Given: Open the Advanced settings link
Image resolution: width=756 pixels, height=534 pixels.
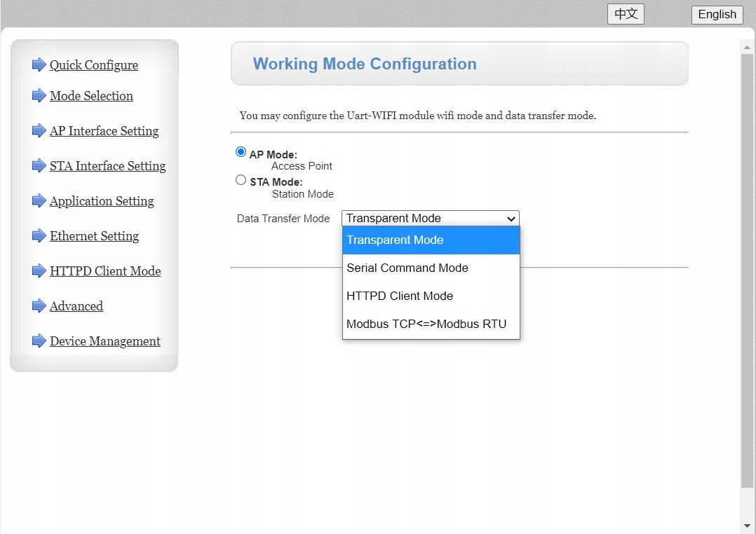Looking at the screenshot, I should click(x=76, y=306).
